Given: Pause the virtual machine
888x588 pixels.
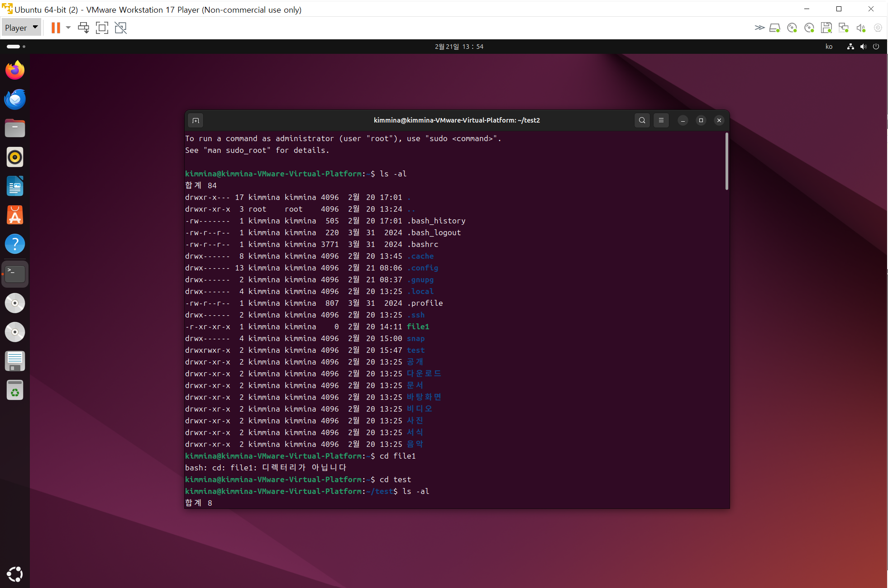Looking at the screenshot, I should 56,28.
